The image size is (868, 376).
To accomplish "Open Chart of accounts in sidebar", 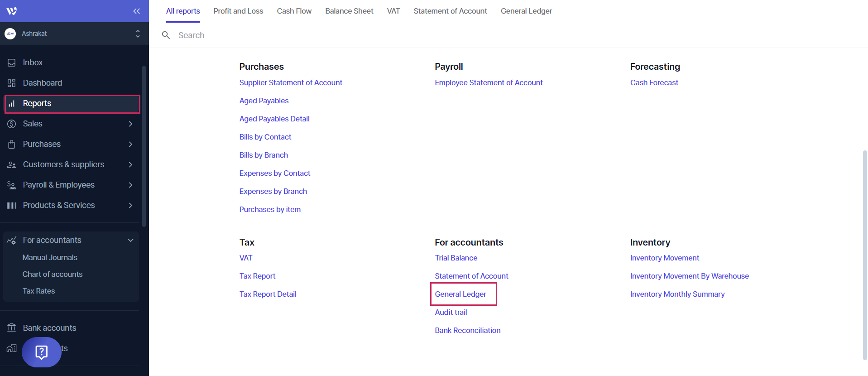I will click(x=53, y=274).
